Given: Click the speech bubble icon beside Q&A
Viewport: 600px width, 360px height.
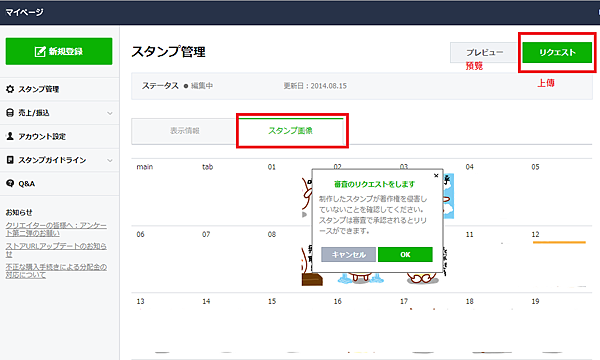Looking at the screenshot, I should pyautogui.click(x=10, y=183).
